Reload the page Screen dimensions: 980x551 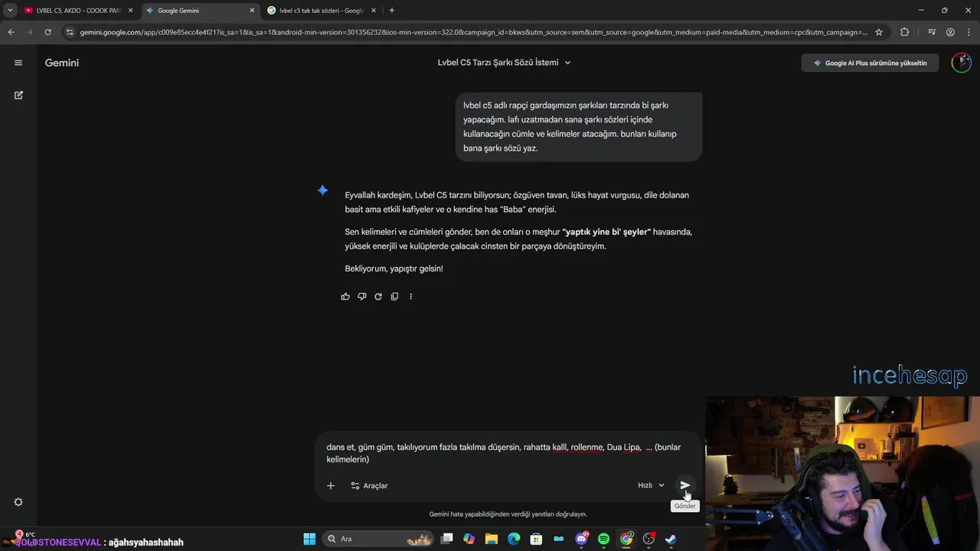click(x=47, y=32)
